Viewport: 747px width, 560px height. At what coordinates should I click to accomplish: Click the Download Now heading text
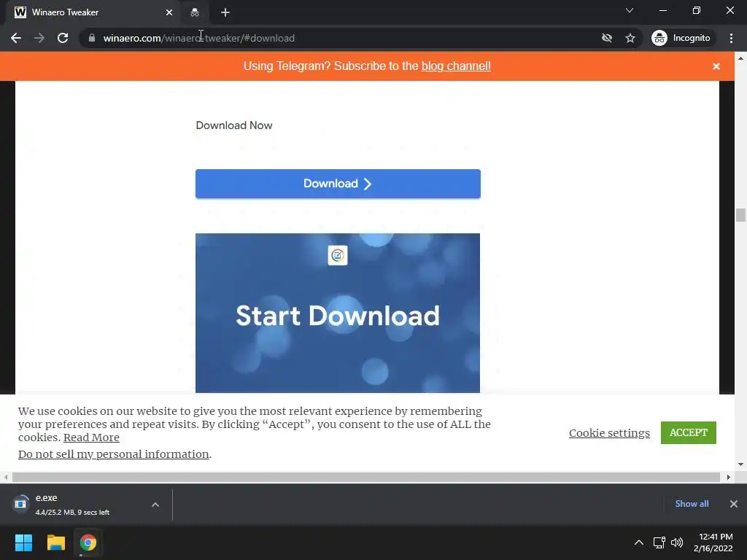pyautogui.click(x=234, y=125)
